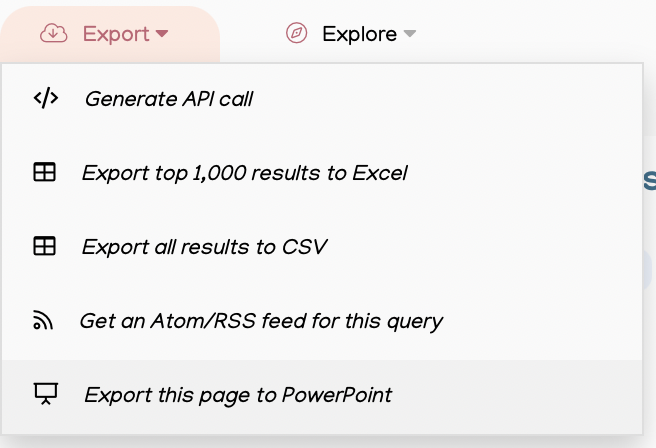Viewport: 656px width, 448px height.
Task: Click empty header area right of Explore
Action: (536, 31)
